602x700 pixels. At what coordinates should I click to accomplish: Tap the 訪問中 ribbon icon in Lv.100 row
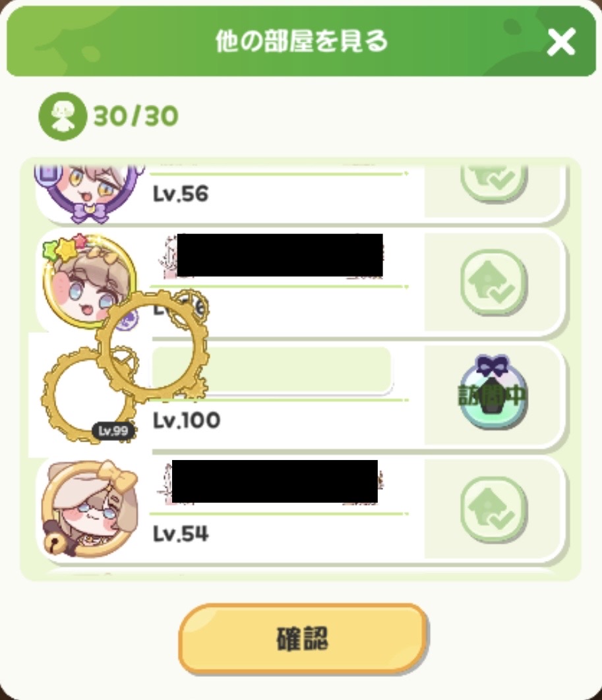click(493, 392)
